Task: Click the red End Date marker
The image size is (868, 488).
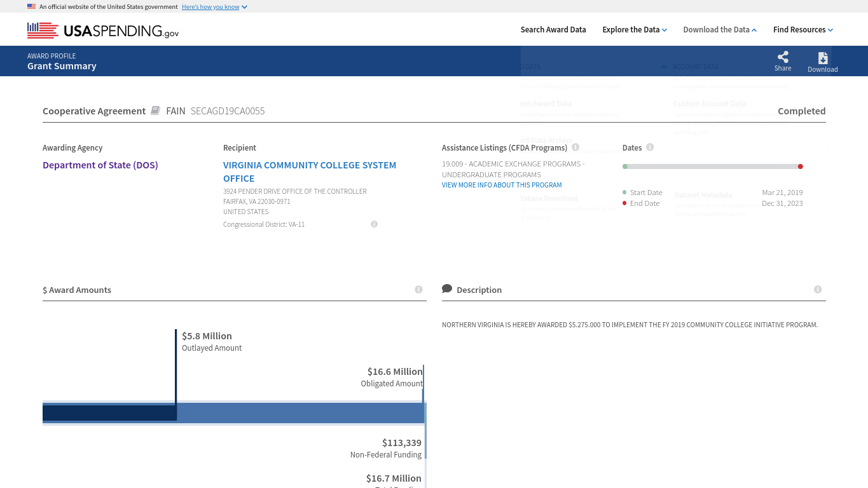Action: click(800, 166)
